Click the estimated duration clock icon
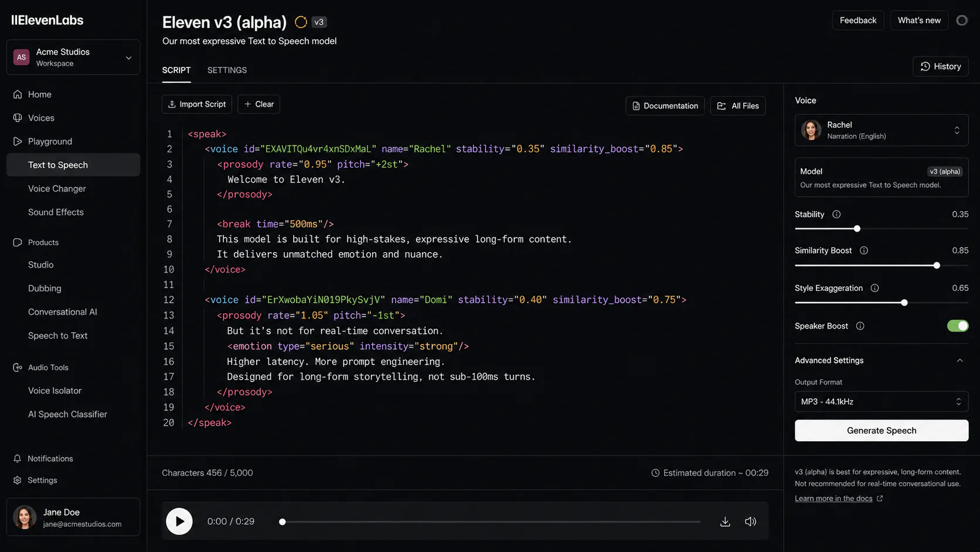The width and height of the screenshot is (980, 552). coord(655,473)
